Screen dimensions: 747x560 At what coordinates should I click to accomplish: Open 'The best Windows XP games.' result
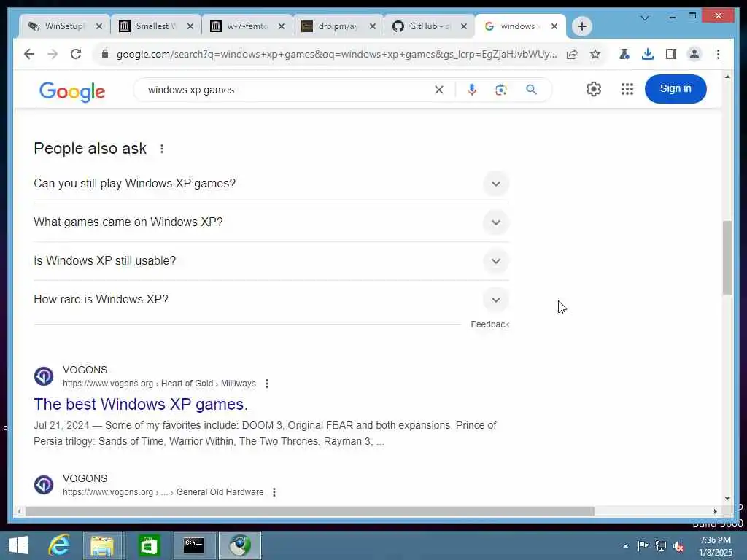(x=141, y=404)
